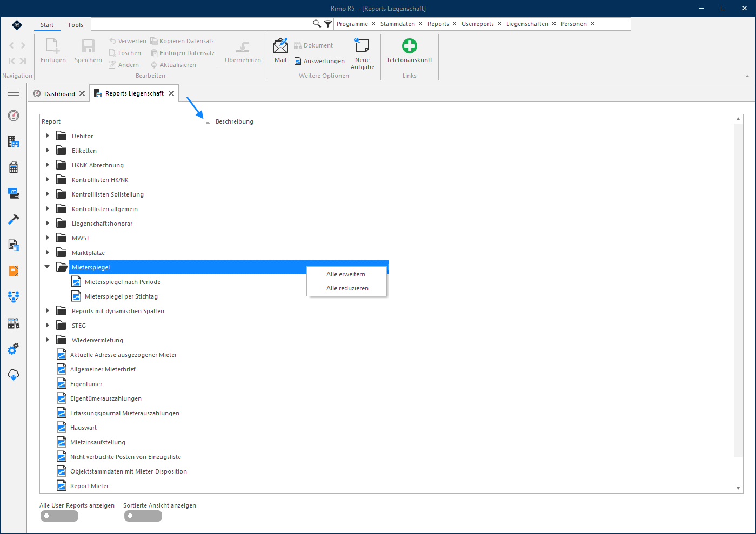Open the hammer tool sidebar icon

coord(14,219)
